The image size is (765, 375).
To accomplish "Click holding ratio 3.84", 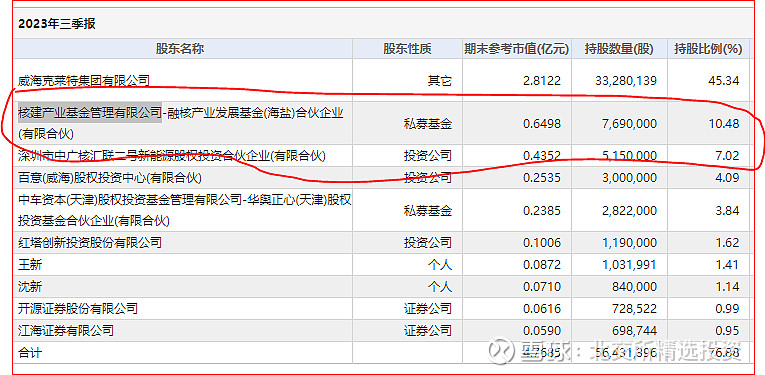I will pyautogui.click(x=728, y=211).
